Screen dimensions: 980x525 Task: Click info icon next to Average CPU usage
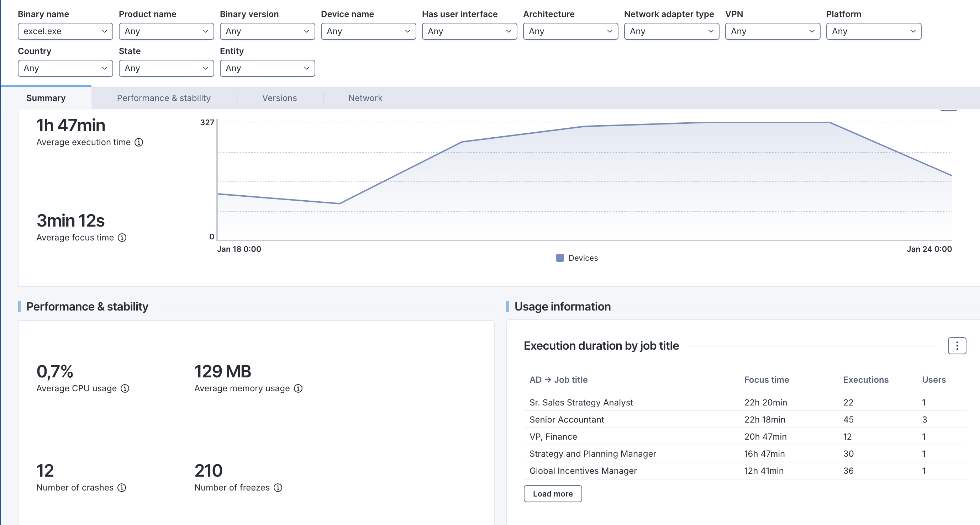[125, 388]
